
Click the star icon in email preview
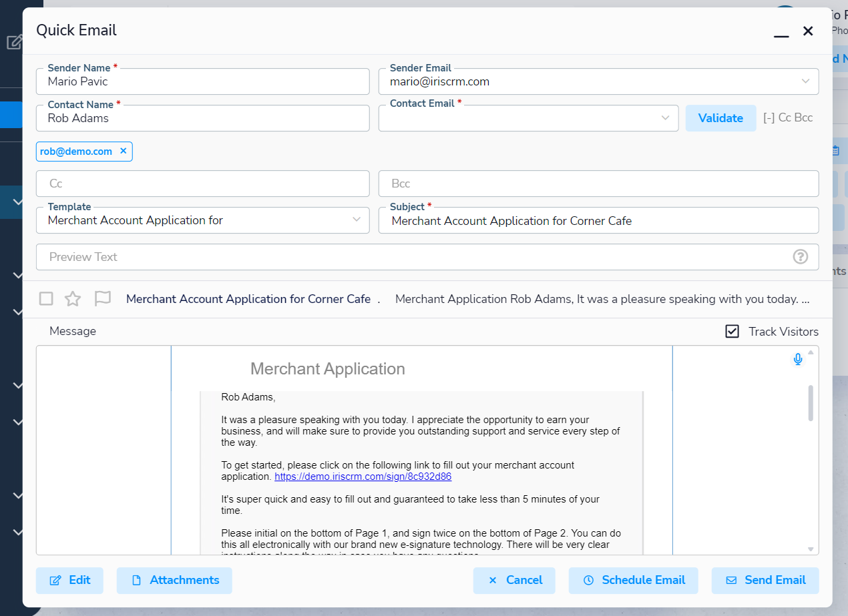tap(73, 299)
